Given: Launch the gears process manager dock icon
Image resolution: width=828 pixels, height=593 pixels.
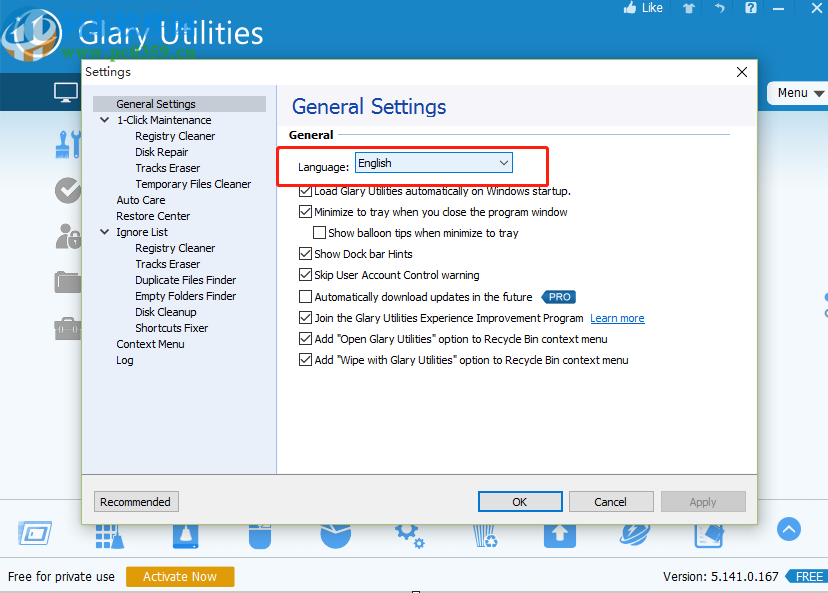Looking at the screenshot, I should [410, 536].
